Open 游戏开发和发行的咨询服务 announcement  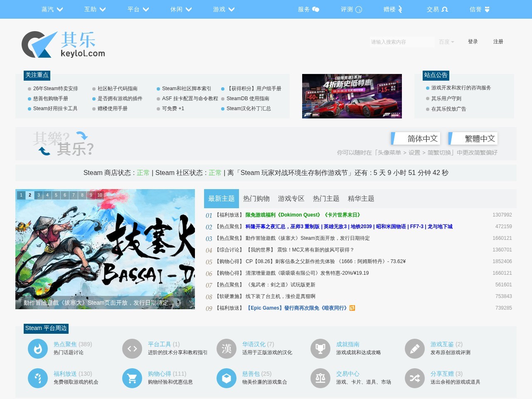click(461, 88)
